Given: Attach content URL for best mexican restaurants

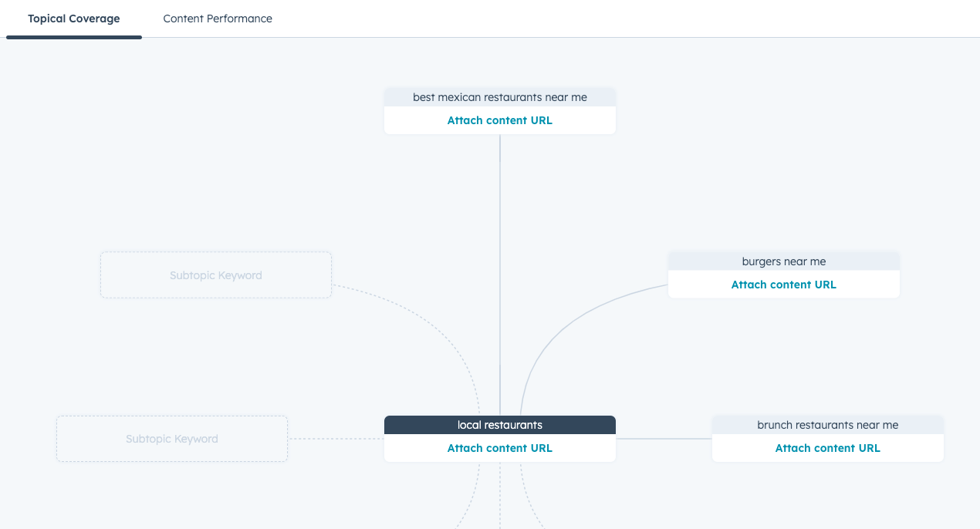Looking at the screenshot, I should point(499,120).
